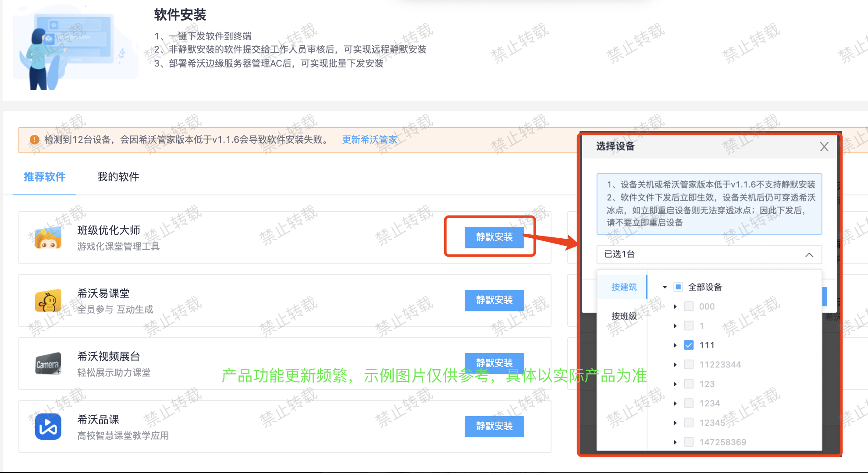868x473 pixels.
Task: Select the 按班级 grouping tab
Action: (x=623, y=316)
